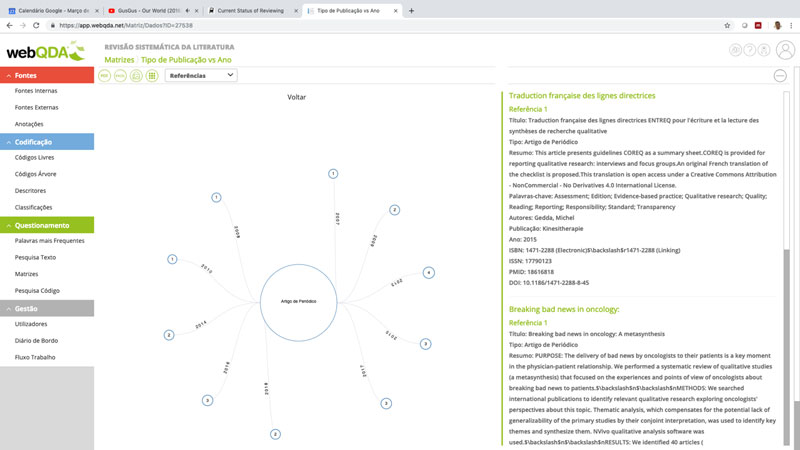The height and width of the screenshot is (450, 800).
Task: Select the 2015 node circle with count 3
Action: pos(426,344)
